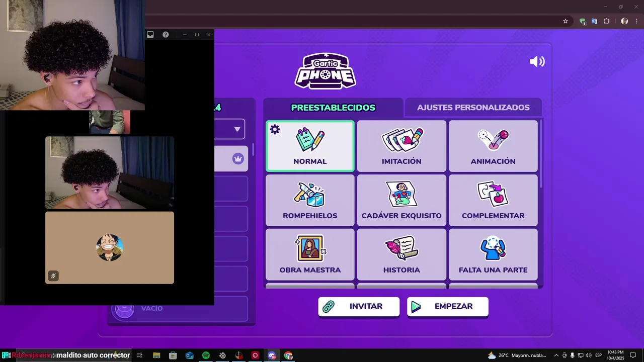Bookmark this page with star icon
Viewport: 644px width, 362px height.
coord(566,21)
